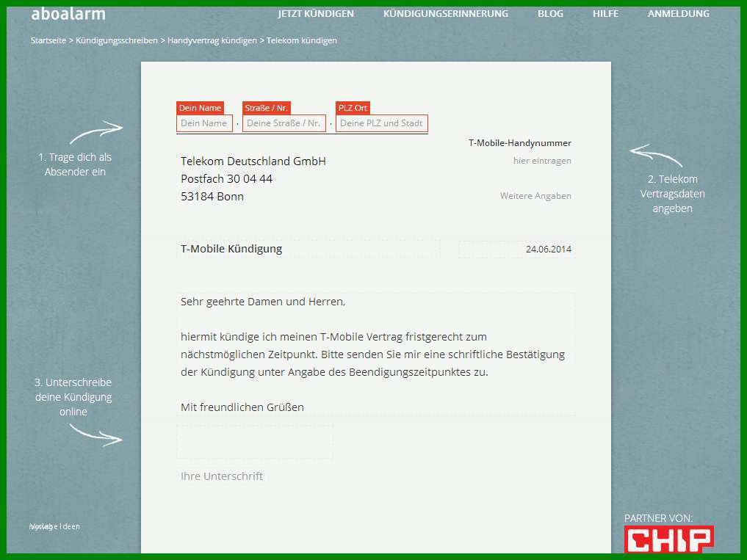Click the signature box above Ihre Unterschrift
Viewport: 747px width, 560px height.
pos(255,441)
